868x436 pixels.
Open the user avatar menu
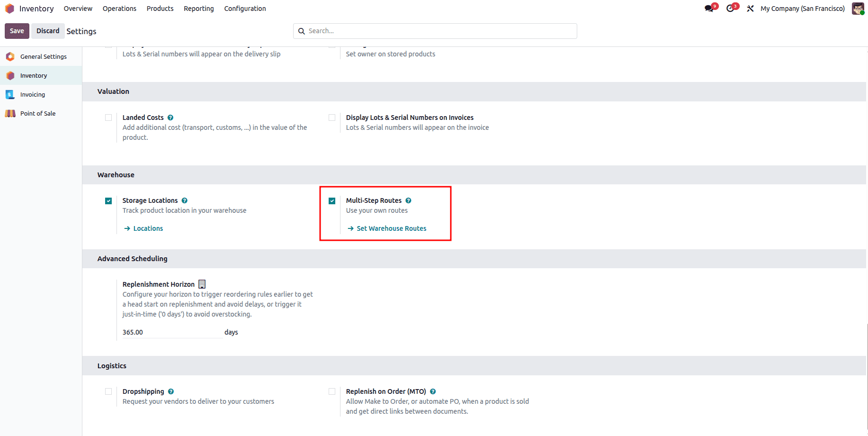[858, 9]
